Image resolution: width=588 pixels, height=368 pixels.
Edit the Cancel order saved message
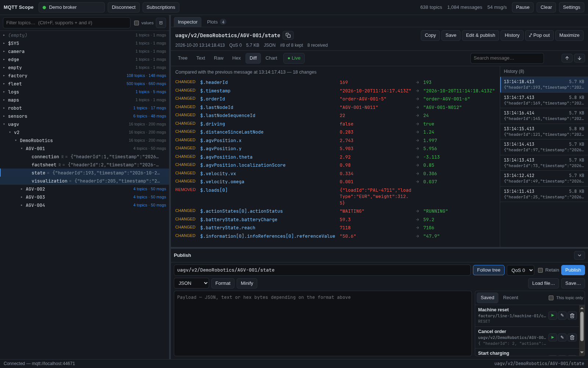(x=562, y=337)
